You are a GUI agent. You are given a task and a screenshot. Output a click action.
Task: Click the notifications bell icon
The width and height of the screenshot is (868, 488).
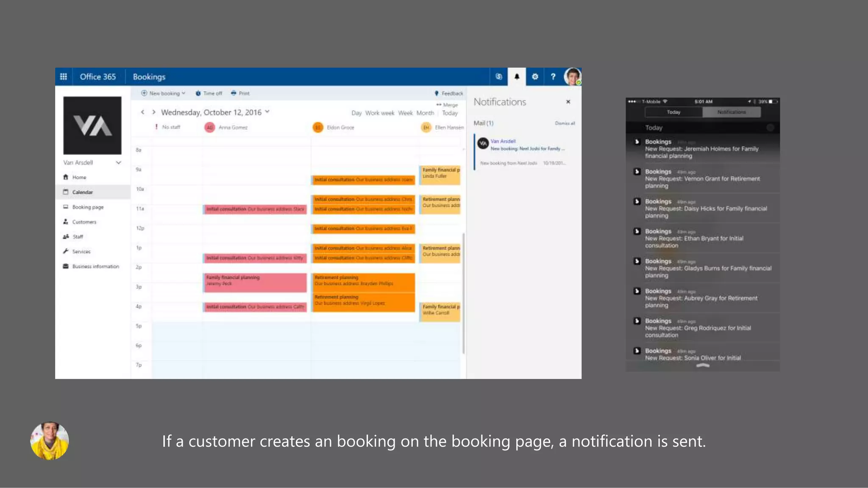(x=517, y=77)
